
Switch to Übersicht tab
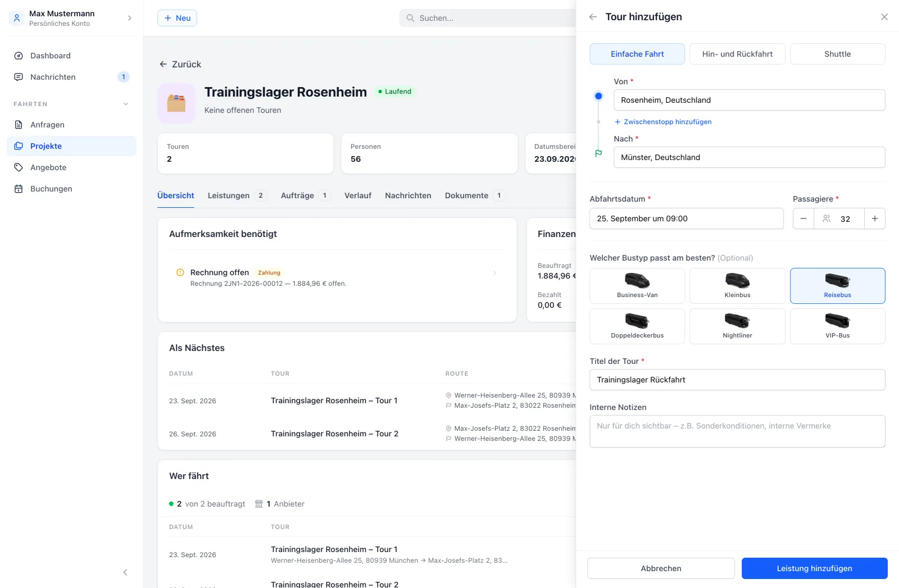point(176,195)
